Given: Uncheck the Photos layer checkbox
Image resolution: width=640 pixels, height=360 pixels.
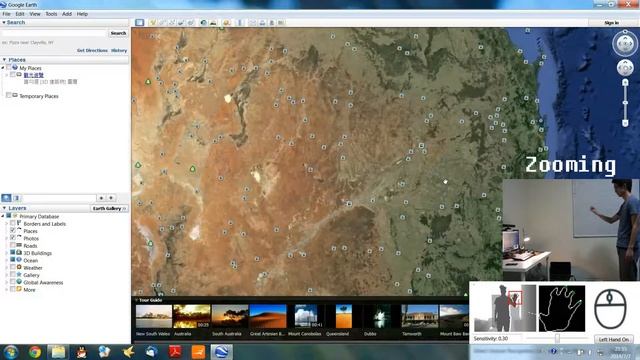Looking at the screenshot, I should pyautogui.click(x=13, y=238).
